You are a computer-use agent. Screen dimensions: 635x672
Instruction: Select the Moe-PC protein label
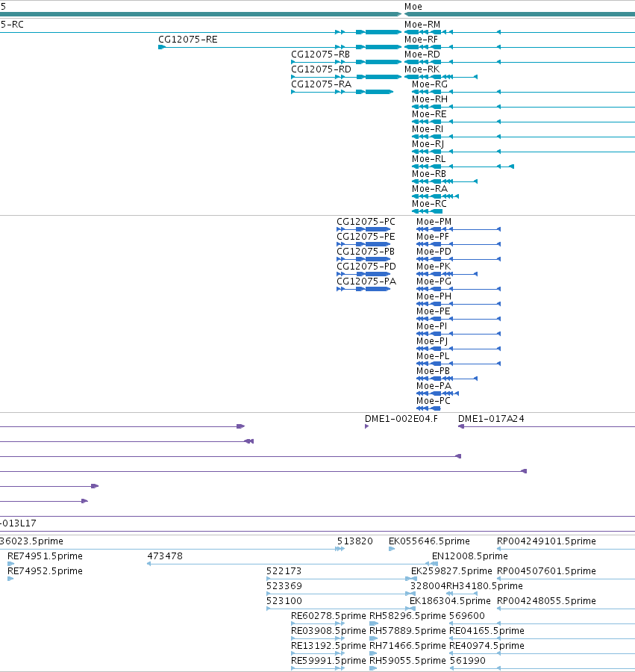tap(434, 401)
